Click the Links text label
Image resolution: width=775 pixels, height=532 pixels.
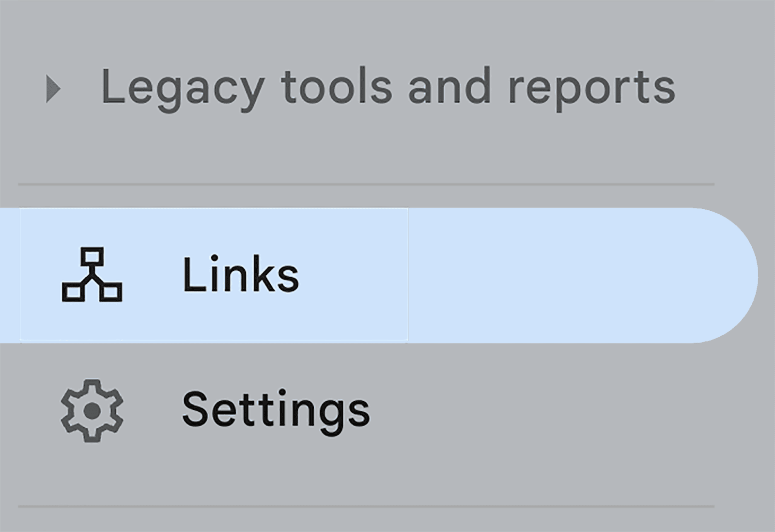click(241, 275)
